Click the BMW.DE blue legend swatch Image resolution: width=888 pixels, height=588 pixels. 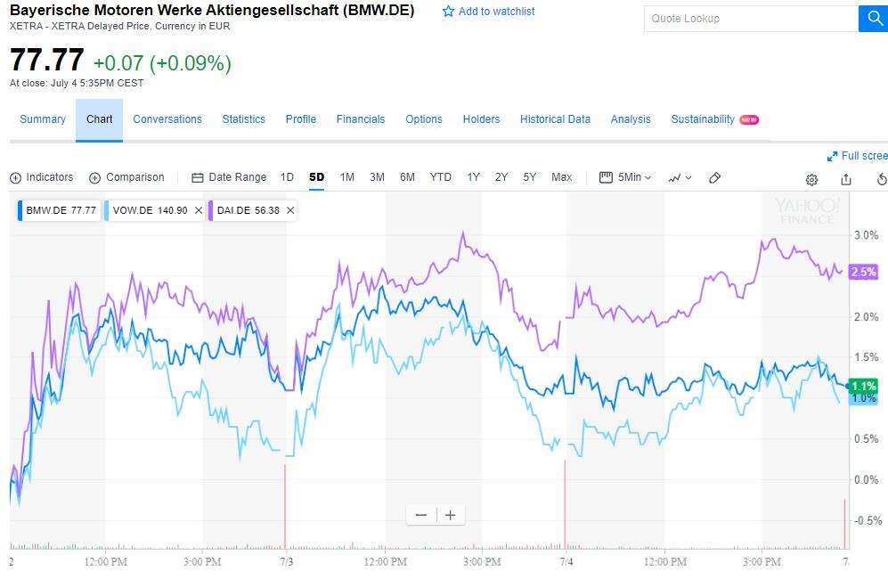coord(20,210)
